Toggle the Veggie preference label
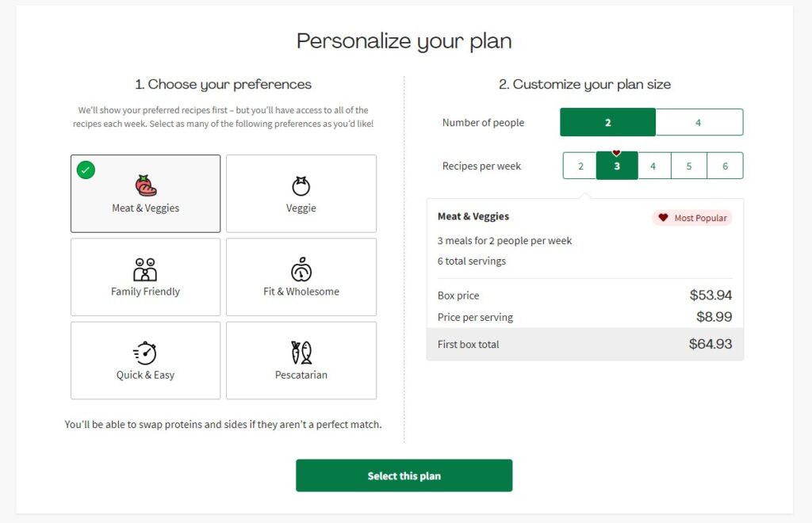The width and height of the screenshot is (812, 523). click(x=301, y=208)
